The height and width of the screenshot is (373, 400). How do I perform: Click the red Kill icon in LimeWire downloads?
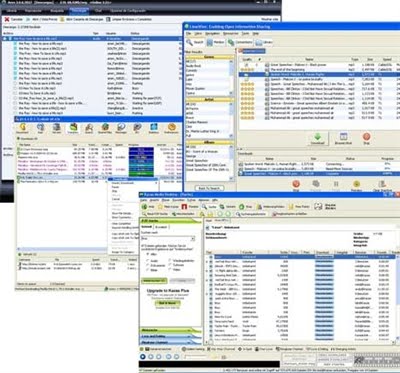click(x=296, y=185)
